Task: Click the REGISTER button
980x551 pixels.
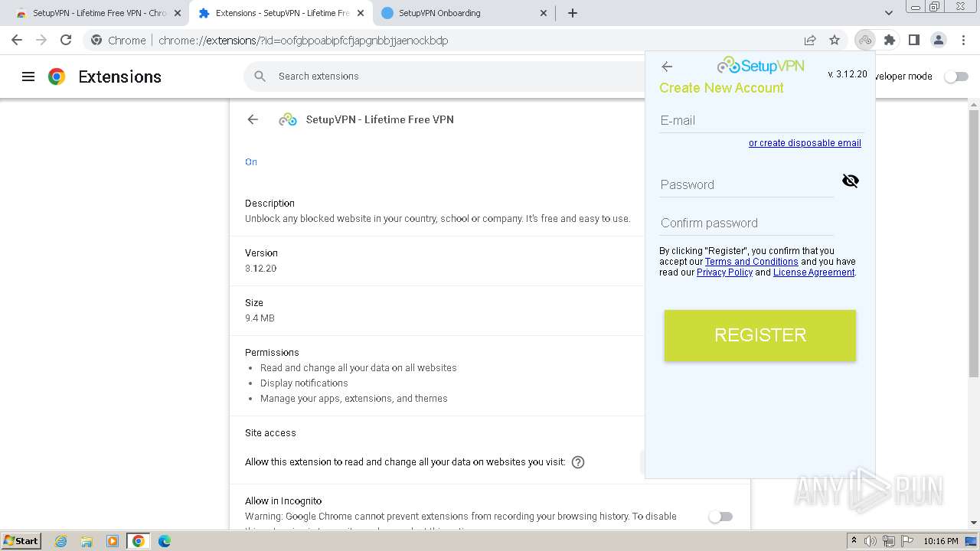Action: coord(760,335)
